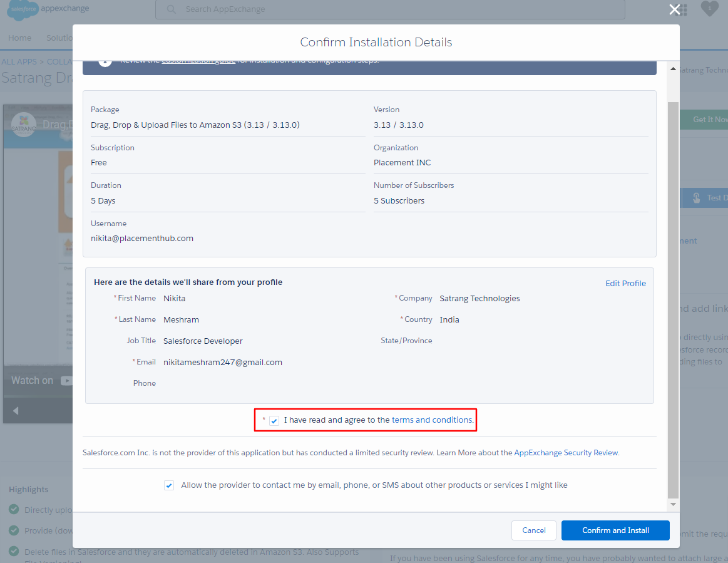The width and height of the screenshot is (728, 563).
Task: Open the terms and conditions link
Action: [x=433, y=420]
